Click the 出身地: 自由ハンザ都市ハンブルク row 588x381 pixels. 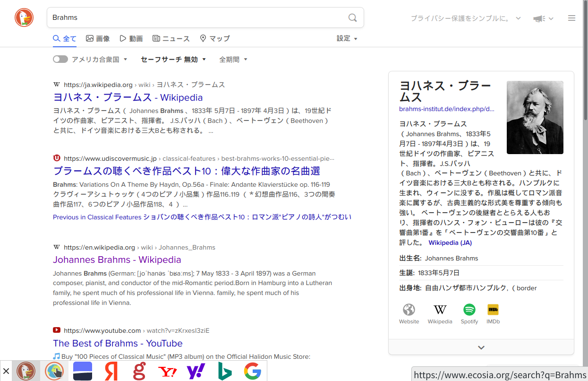click(481, 288)
